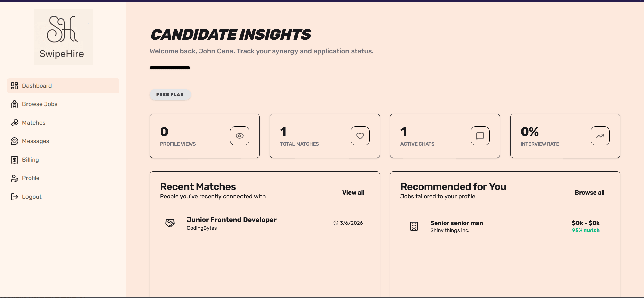The image size is (644, 298).
Task: Click the Interview Rate trending arrow icon
Action: (600, 136)
